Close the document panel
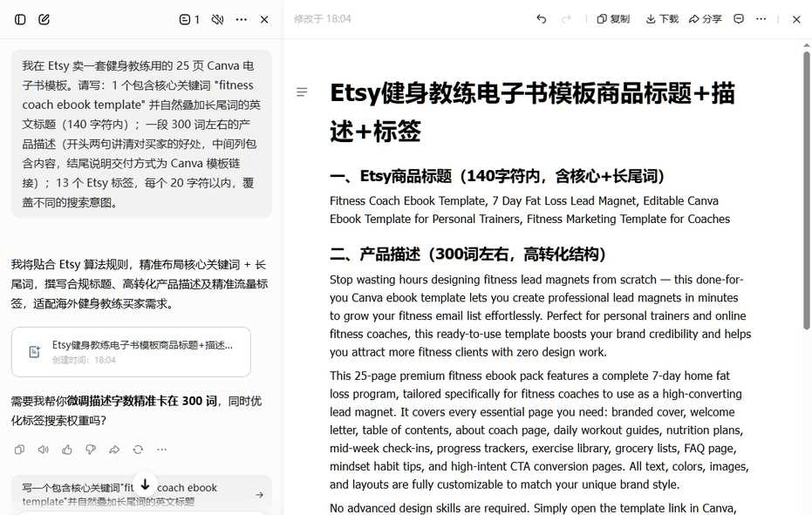Viewport: 812px width, 515px height. (796, 19)
